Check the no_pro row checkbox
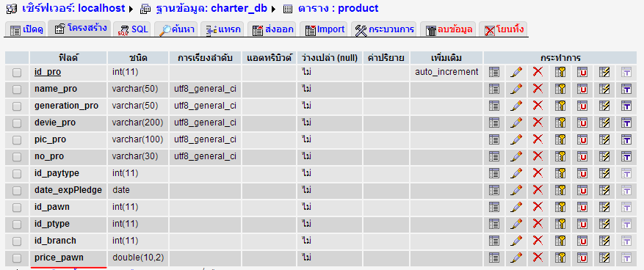The height and width of the screenshot is (270, 644). pos(17,157)
